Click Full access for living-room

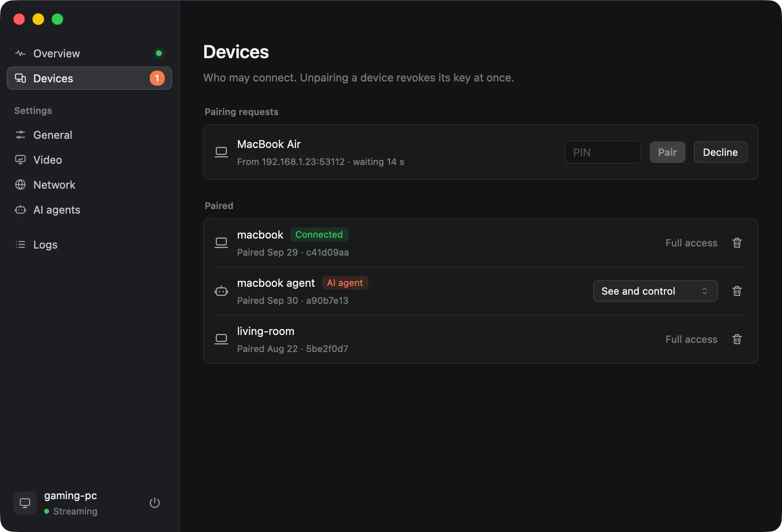(x=691, y=339)
